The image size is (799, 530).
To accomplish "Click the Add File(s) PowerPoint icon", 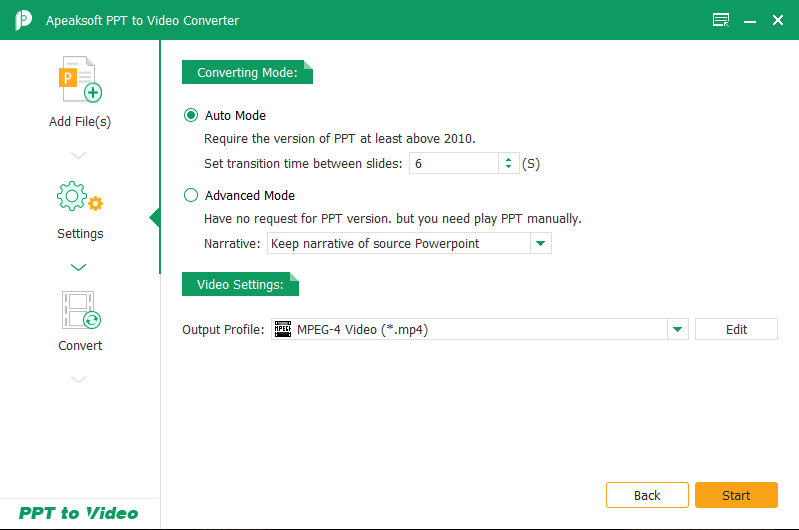I will pos(80,79).
